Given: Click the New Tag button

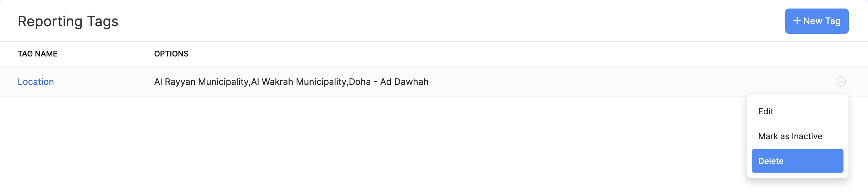Looking at the screenshot, I should tap(816, 21).
